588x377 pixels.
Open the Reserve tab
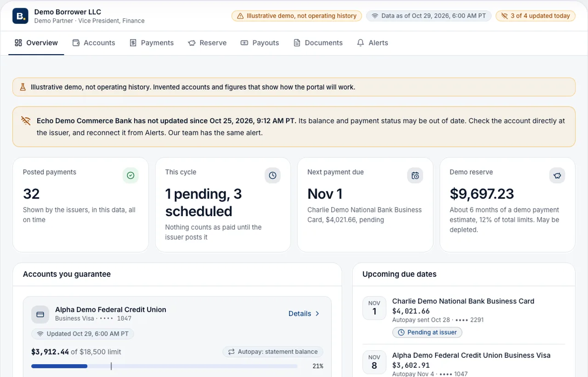coord(207,43)
